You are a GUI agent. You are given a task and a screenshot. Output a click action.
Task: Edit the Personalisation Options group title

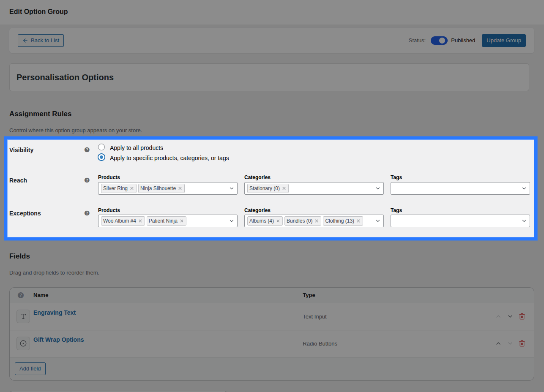coord(269,77)
